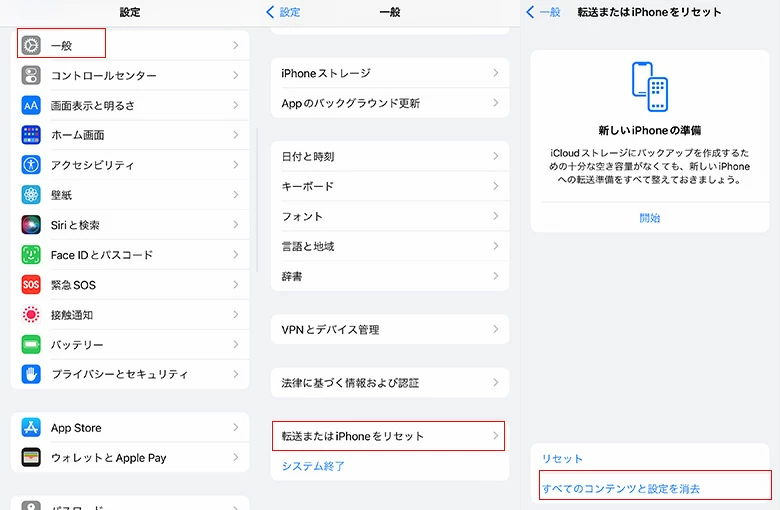
Task: Tap the Face IDとパスコード icon
Action: point(31,255)
